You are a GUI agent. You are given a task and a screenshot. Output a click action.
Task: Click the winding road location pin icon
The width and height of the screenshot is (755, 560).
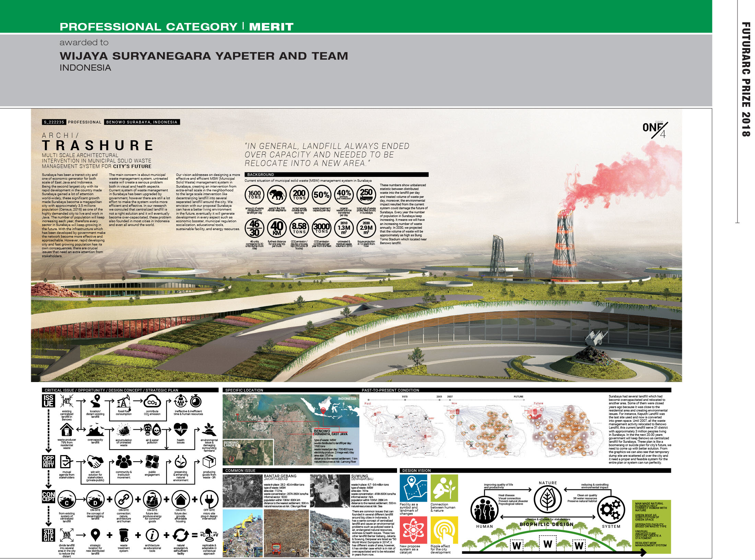coord(96,401)
